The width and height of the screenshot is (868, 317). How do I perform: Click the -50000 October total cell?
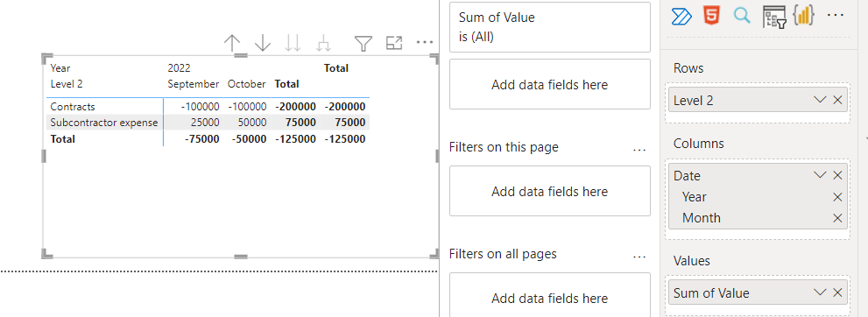coord(249,139)
